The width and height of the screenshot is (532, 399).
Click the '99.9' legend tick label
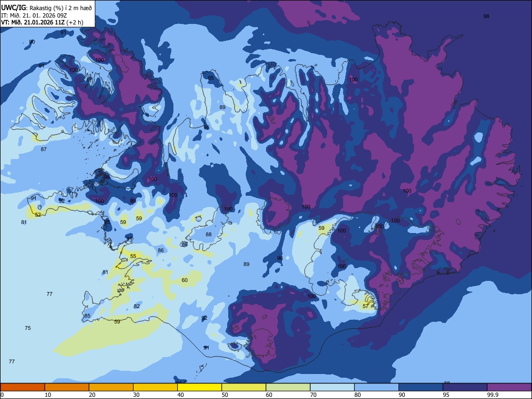coord(492,395)
